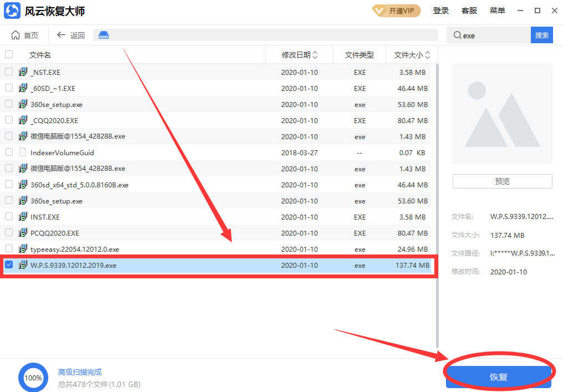Sort by 修改日期 column arrow
Viewport: 563px width, 392px height.
point(315,55)
